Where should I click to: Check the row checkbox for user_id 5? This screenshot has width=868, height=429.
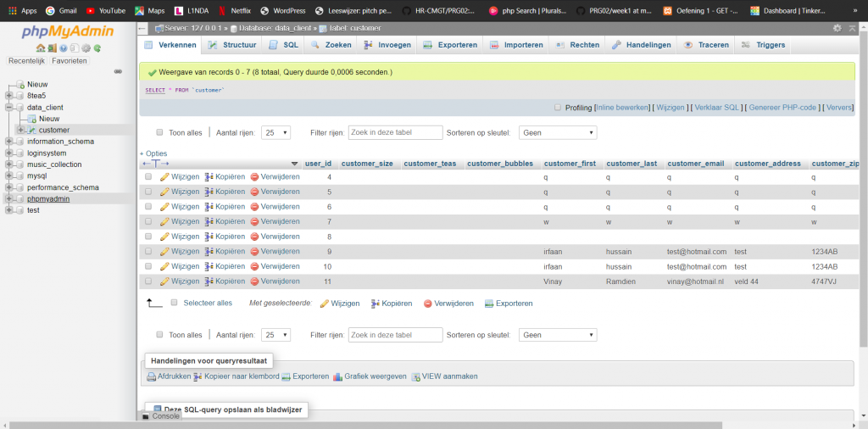pyautogui.click(x=148, y=192)
